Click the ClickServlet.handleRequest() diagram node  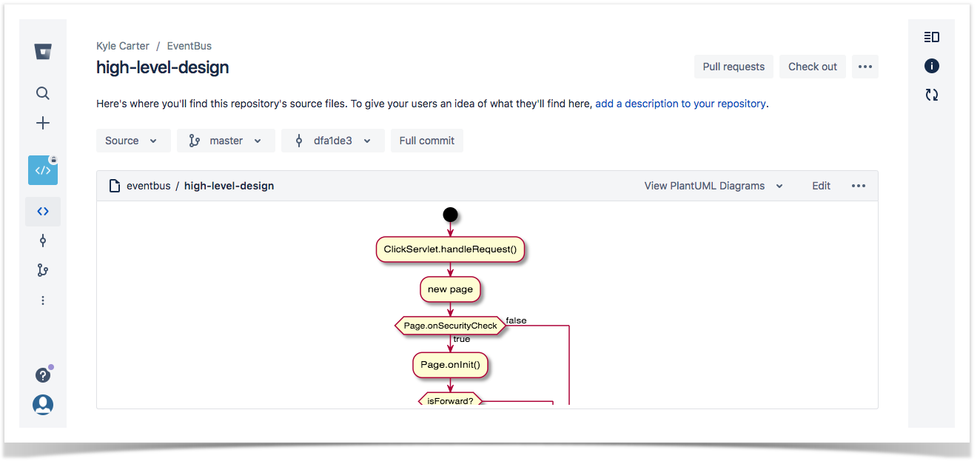(450, 249)
